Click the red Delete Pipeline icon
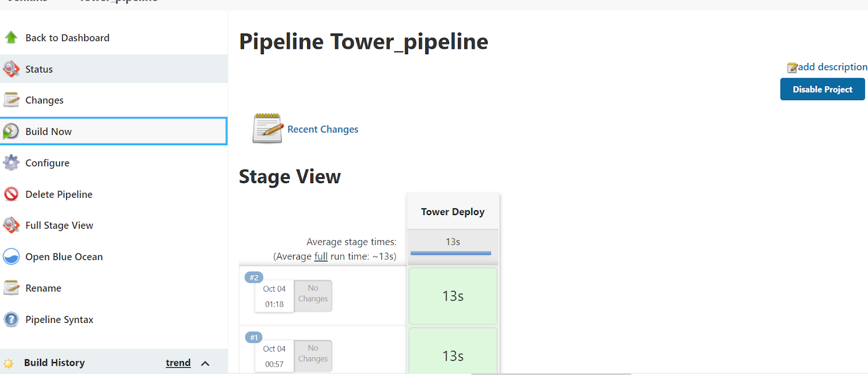 [11, 194]
